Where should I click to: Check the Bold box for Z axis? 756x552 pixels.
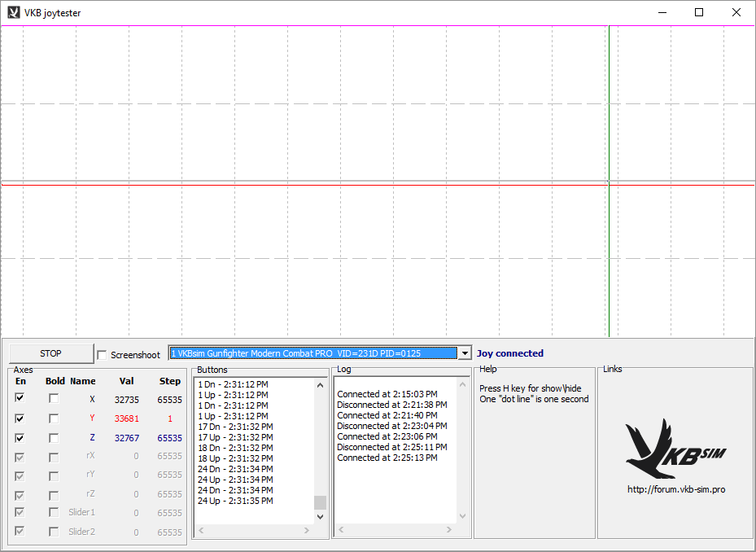[x=54, y=438]
